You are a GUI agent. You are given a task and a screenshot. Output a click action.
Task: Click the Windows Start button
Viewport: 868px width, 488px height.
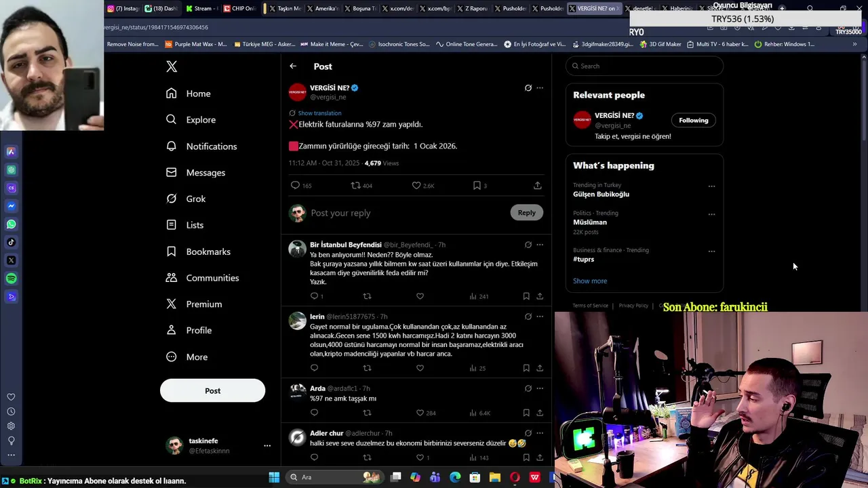pos(274,477)
